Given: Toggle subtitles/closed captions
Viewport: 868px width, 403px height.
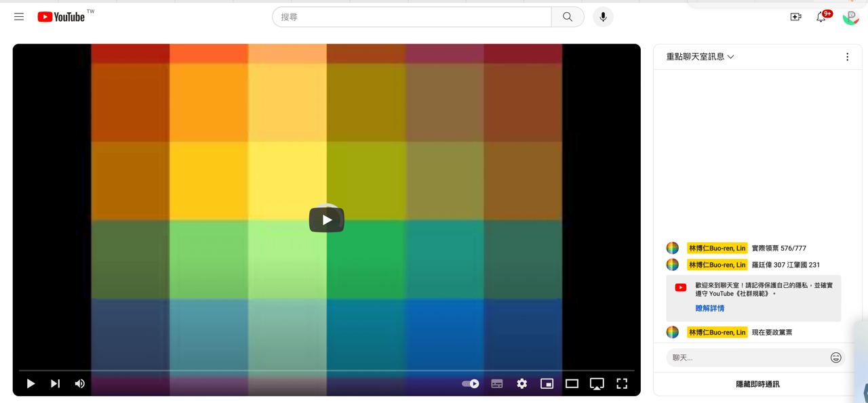Looking at the screenshot, I should click(x=497, y=383).
